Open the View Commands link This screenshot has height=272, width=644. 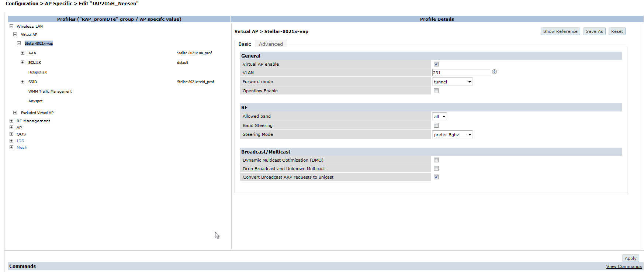pyautogui.click(x=624, y=266)
